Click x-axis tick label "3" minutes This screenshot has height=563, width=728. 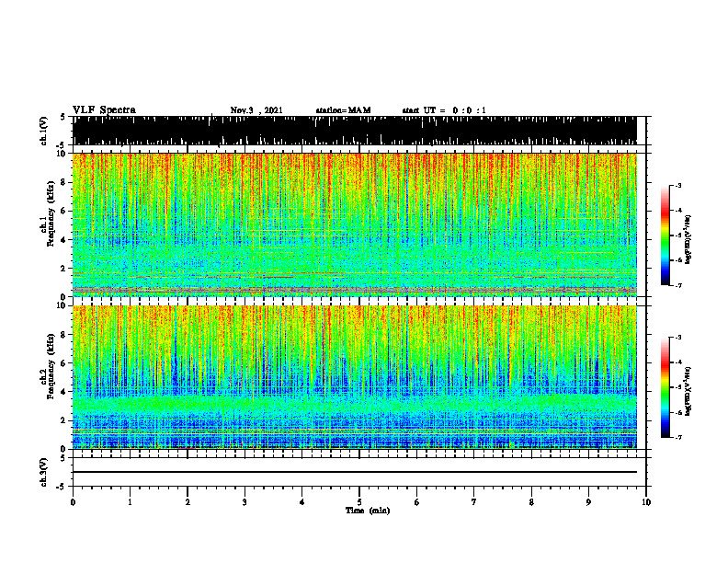coord(245,502)
